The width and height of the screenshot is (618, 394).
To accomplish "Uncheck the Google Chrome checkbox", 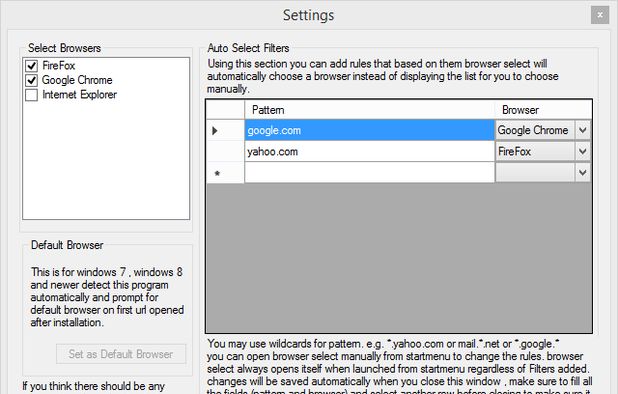I will [32, 80].
